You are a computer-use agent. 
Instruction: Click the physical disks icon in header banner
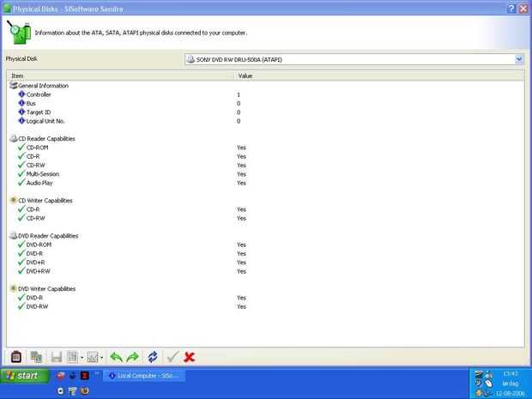click(x=19, y=33)
